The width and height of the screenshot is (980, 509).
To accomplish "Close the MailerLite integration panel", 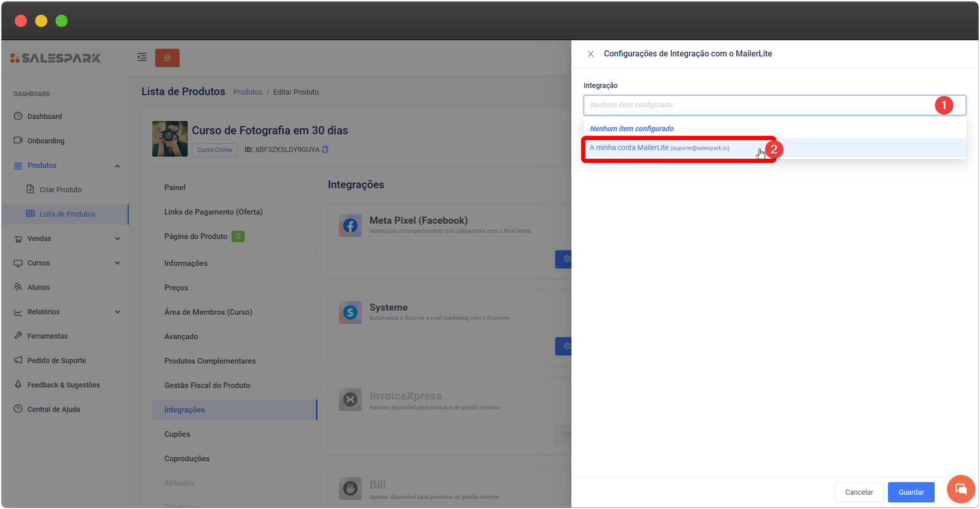I will 590,54.
